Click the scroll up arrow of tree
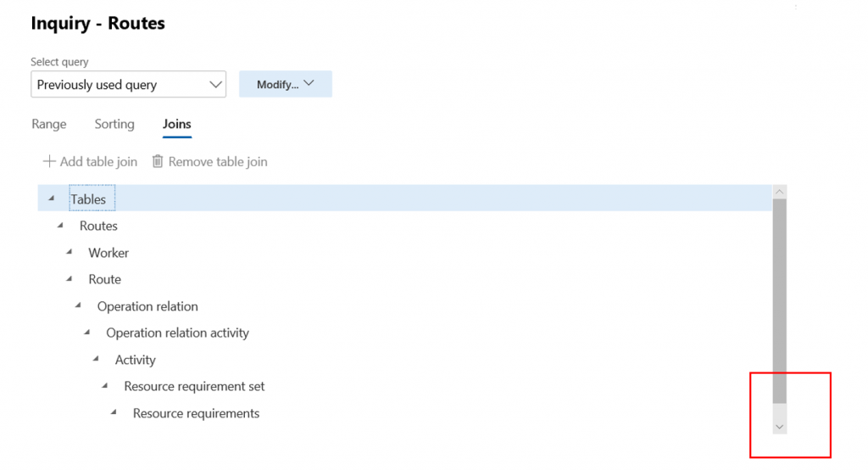Screen dimensions: 868x470 click(780, 193)
